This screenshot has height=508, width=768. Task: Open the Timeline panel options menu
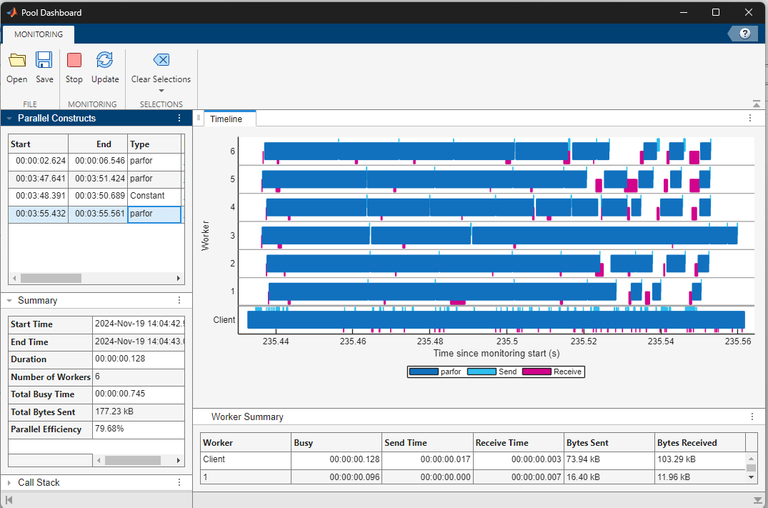750,118
